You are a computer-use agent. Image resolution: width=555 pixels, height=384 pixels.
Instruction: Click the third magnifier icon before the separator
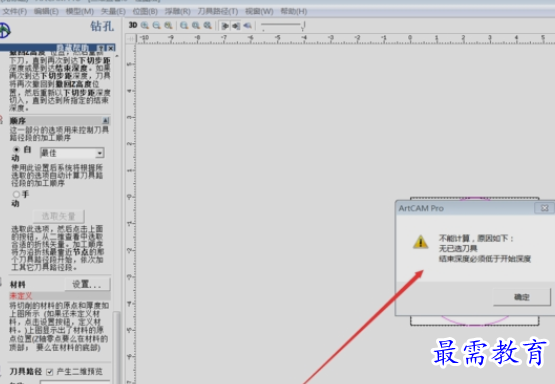(x=168, y=25)
